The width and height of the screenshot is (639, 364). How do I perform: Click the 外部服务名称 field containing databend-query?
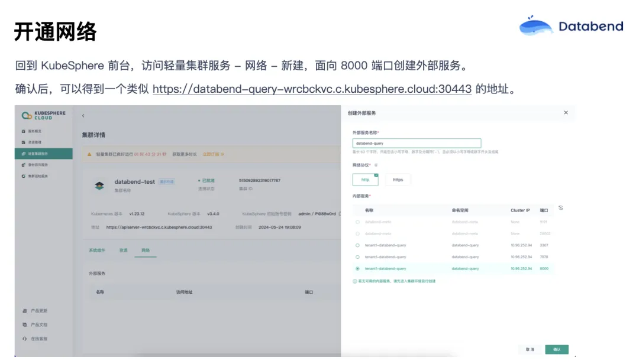(x=417, y=144)
